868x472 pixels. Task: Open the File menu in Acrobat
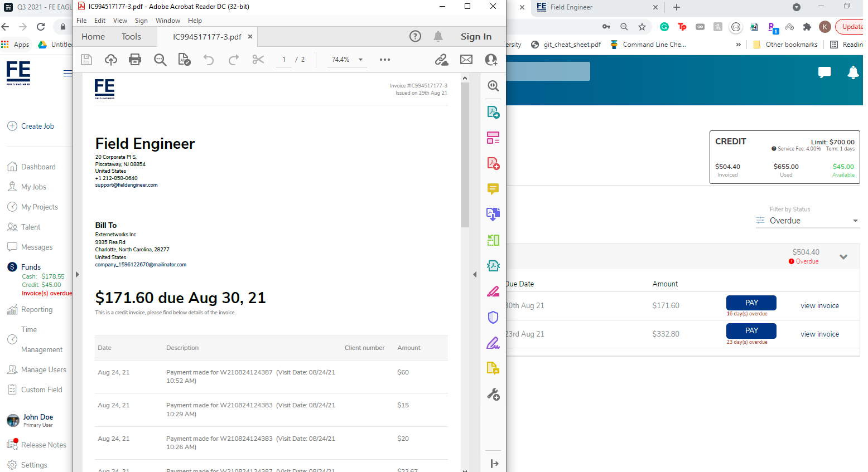81,21
